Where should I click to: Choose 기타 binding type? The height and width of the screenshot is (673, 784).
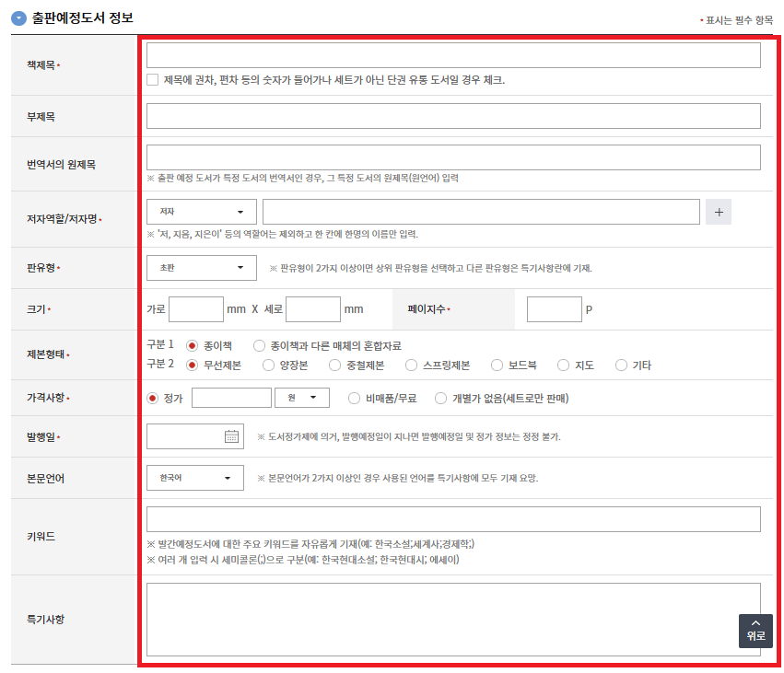(621, 366)
